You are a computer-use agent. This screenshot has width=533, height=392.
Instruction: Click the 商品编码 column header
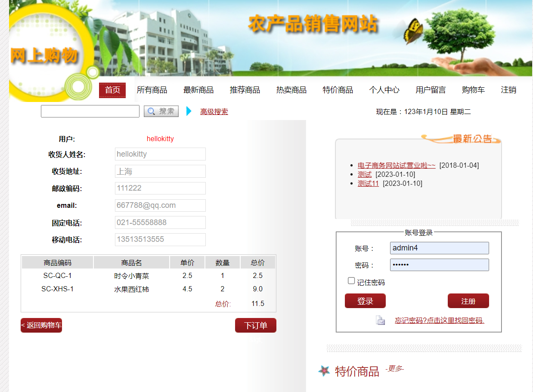[x=57, y=262]
